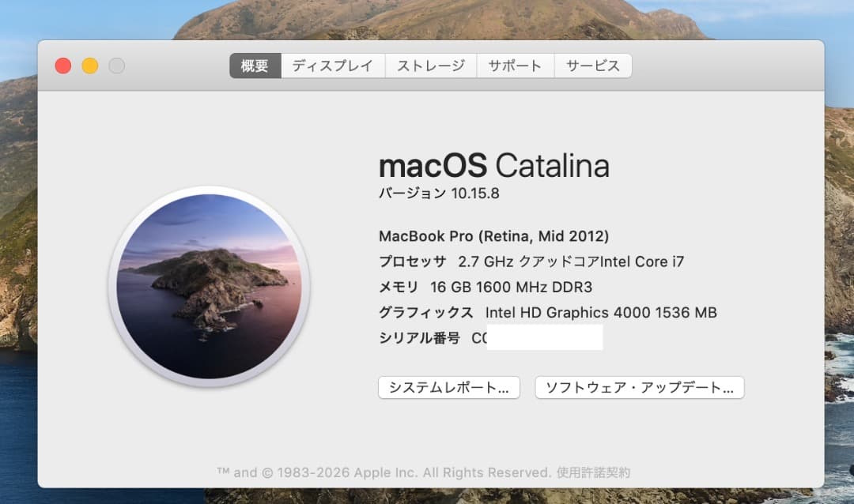Viewport: 854px width, 504px height.
Task: Click the Apple Inc. copyright notice
Action: click(384, 472)
